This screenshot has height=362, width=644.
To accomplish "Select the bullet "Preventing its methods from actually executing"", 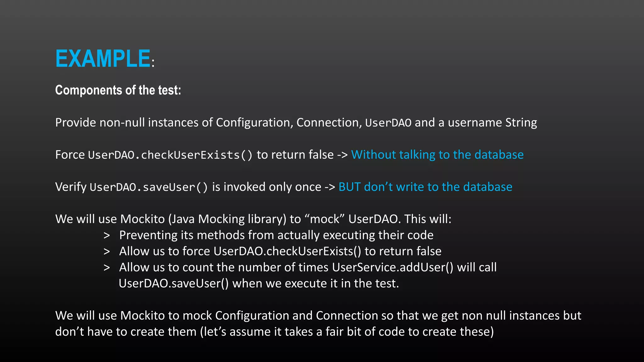I will (276, 235).
